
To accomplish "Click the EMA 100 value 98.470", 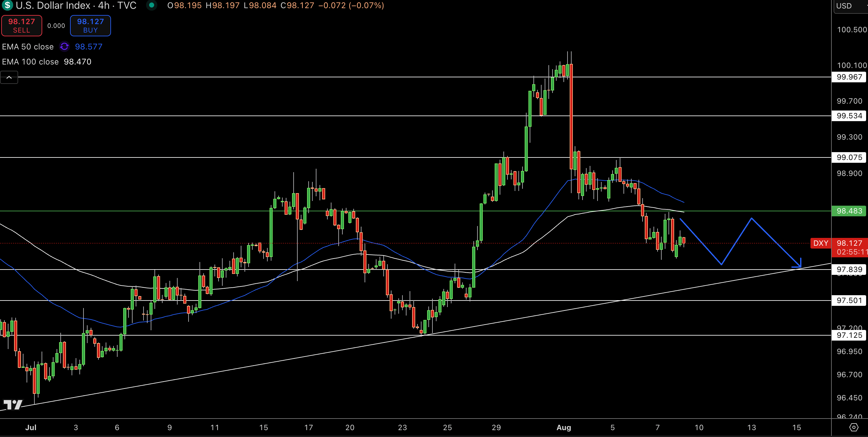I will 78,62.
